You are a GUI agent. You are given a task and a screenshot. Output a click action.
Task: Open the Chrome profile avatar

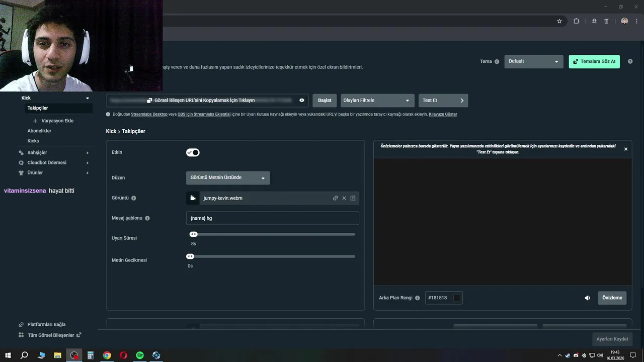[624, 21]
